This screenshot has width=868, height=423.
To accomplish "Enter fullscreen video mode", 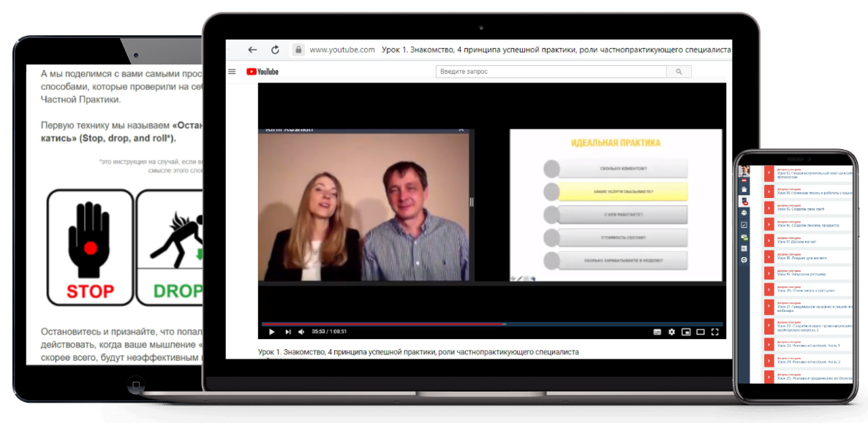I will coord(714,332).
